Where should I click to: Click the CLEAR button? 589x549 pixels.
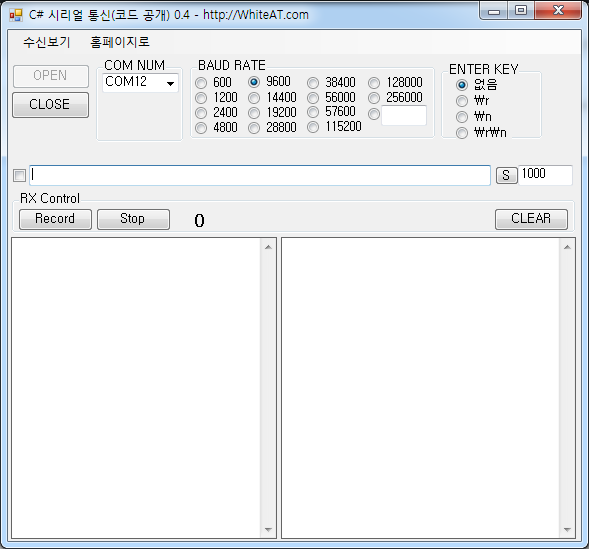531,219
